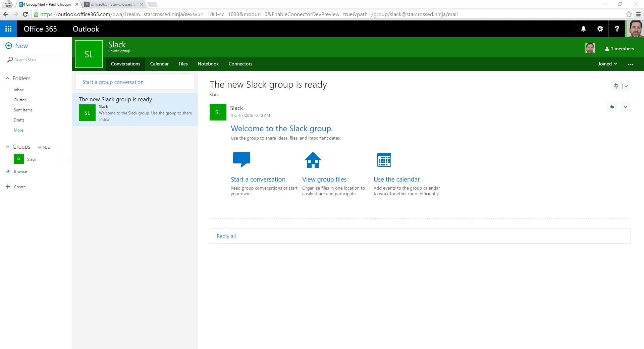Open the group more options ellipsis
The width and height of the screenshot is (644, 349).
coord(631,64)
